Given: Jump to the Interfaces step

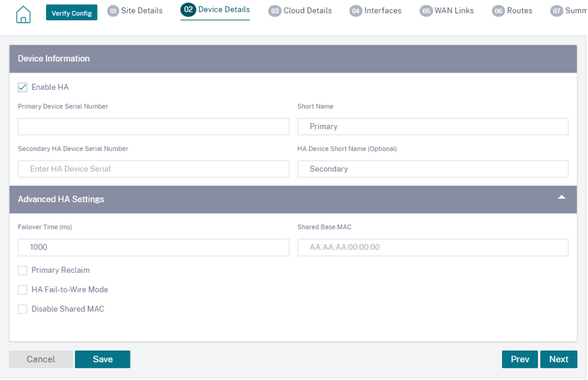Looking at the screenshot, I should pos(375,11).
